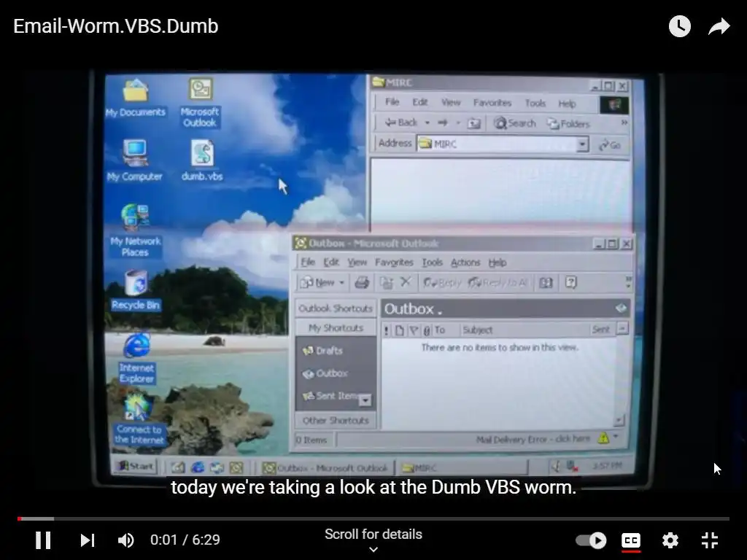Click the Help question icon in Outlook

pyautogui.click(x=570, y=283)
